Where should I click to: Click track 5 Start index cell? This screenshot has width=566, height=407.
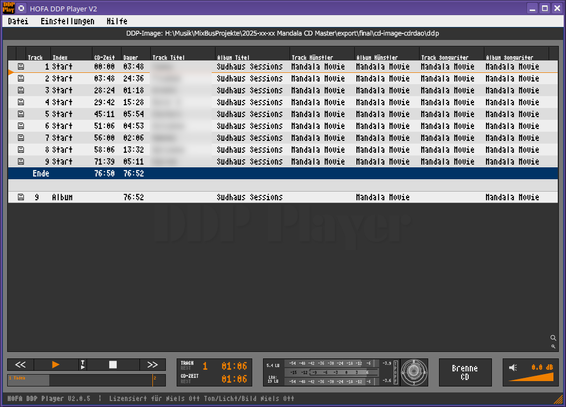point(62,114)
